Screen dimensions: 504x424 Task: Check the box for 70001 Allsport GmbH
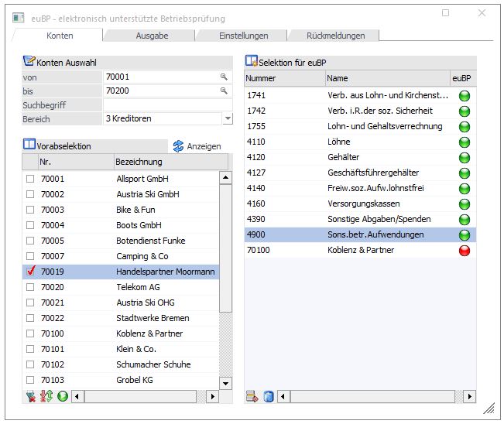coord(31,179)
